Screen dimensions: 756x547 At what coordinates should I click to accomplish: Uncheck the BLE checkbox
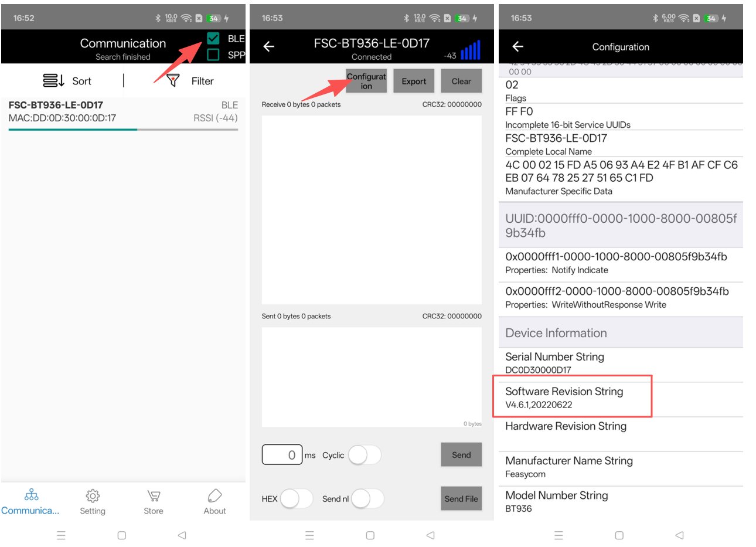coord(213,39)
